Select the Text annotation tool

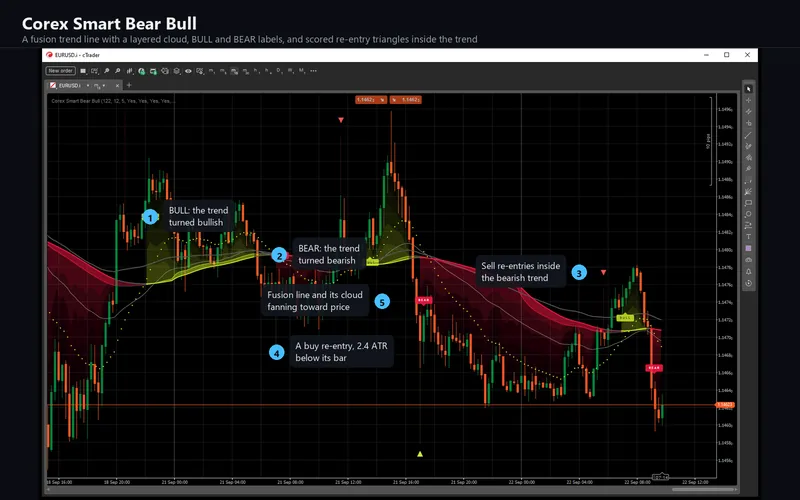click(x=748, y=236)
